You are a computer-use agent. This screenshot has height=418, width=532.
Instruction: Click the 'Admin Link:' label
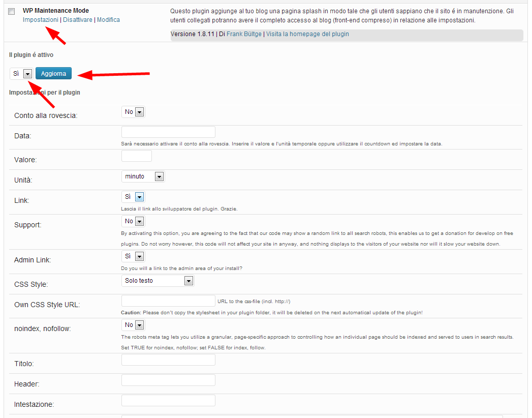pos(33,260)
